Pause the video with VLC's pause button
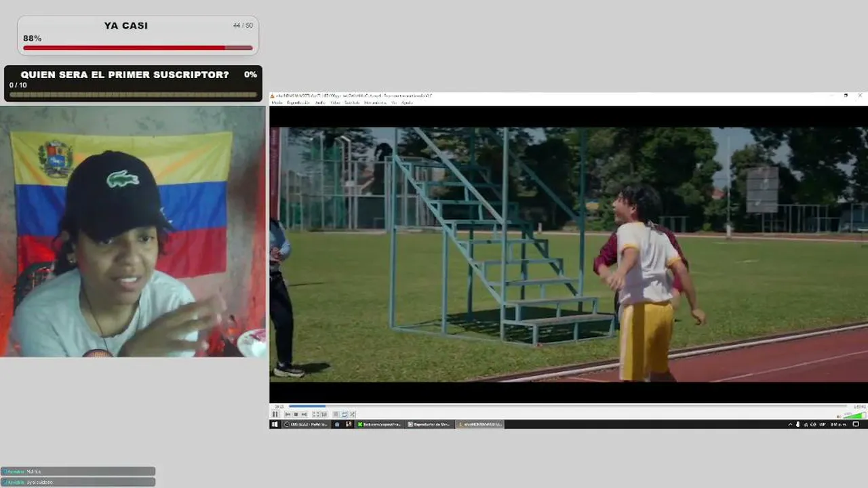Image resolution: width=868 pixels, height=488 pixels. [x=275, y=414]
